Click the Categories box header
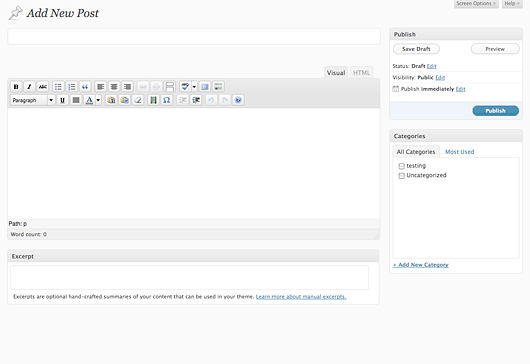The height and width of the screenshot is (364, 530). 456,136
